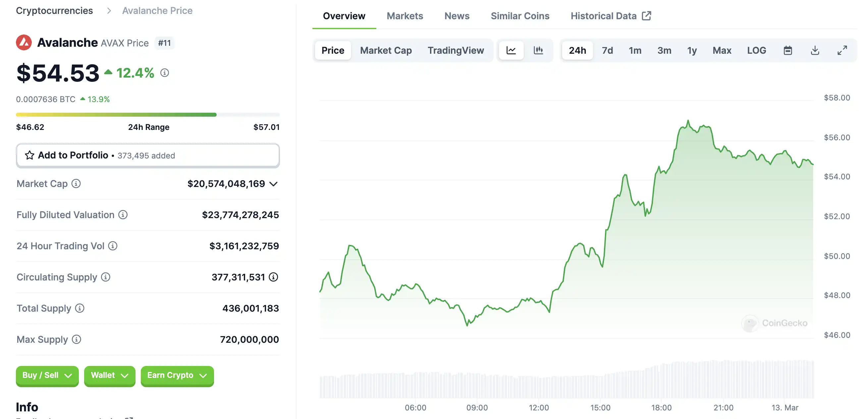Select the Market Cap chart mode

386,51
